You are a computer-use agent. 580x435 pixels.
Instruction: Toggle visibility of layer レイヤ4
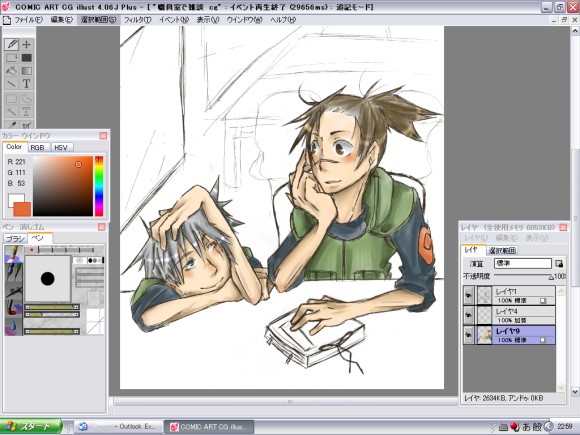coord(468,315)
